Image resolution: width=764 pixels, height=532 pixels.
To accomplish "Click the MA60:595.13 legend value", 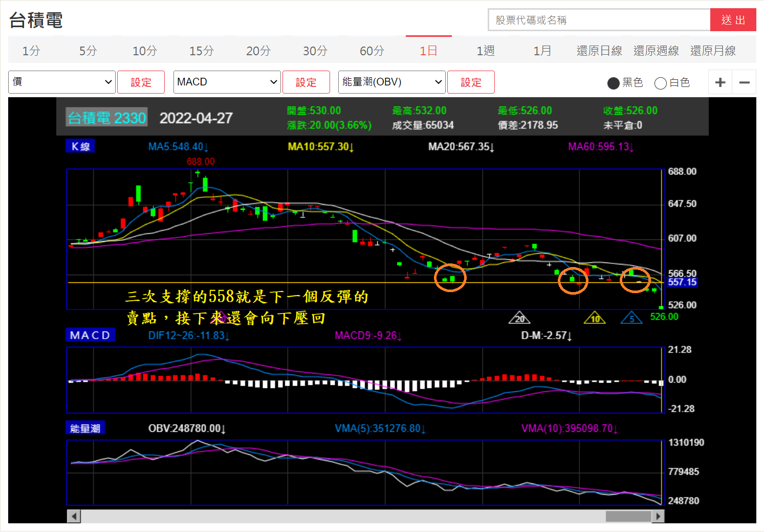I will pos(601,147).
